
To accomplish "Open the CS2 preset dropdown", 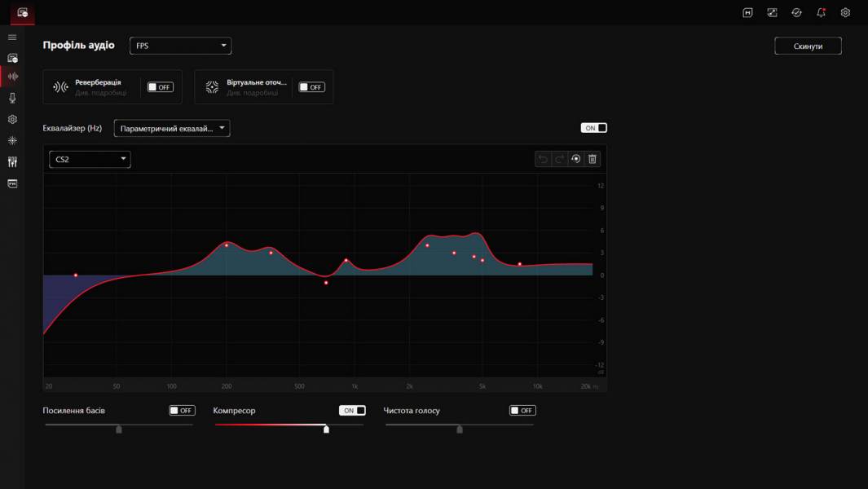I will (x=90, y=159).
